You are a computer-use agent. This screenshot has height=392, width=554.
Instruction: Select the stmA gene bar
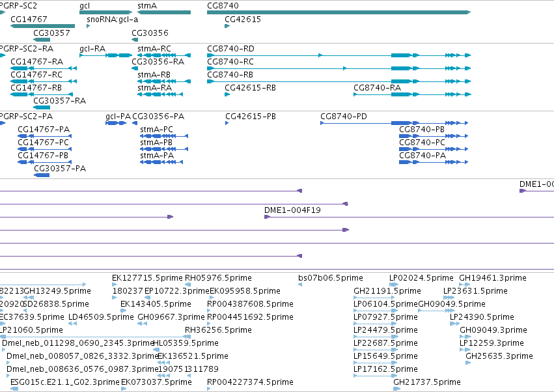pos(164,12)
